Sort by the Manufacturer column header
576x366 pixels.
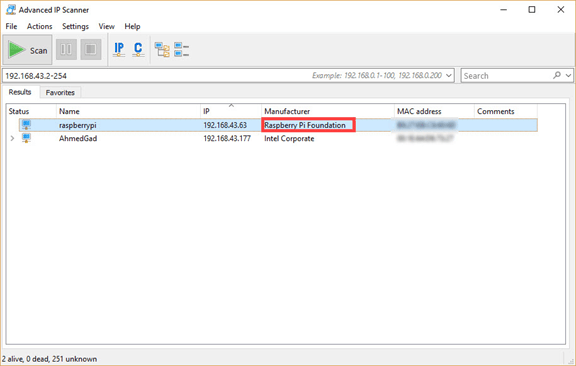point(328,111)
